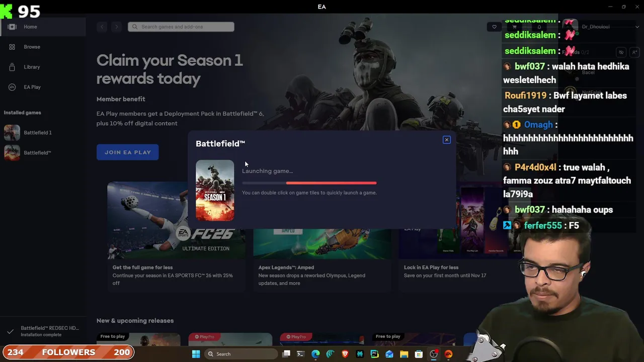Click the Get the full game for less text
This screenshot has height=362, width=644.
142,267
